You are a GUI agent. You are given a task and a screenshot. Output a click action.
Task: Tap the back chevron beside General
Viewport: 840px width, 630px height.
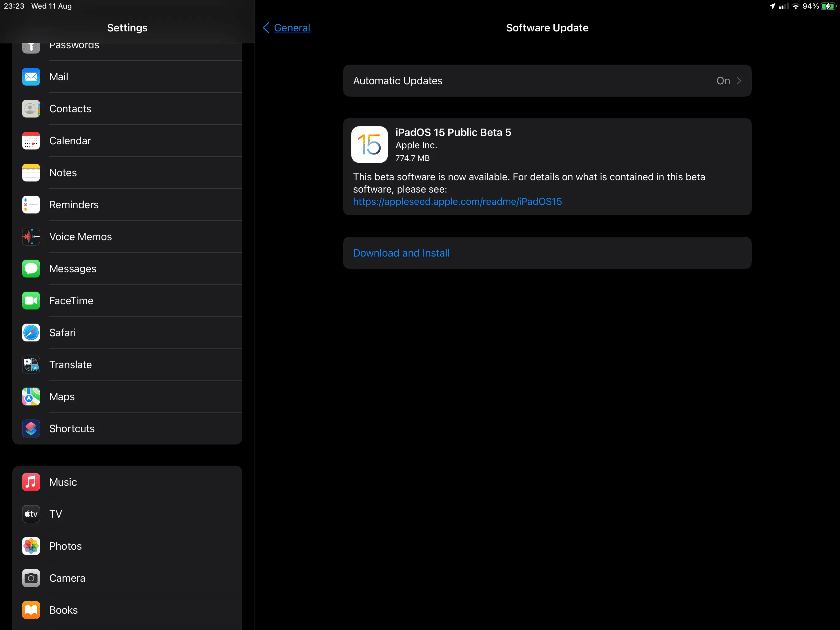(266, 28)
